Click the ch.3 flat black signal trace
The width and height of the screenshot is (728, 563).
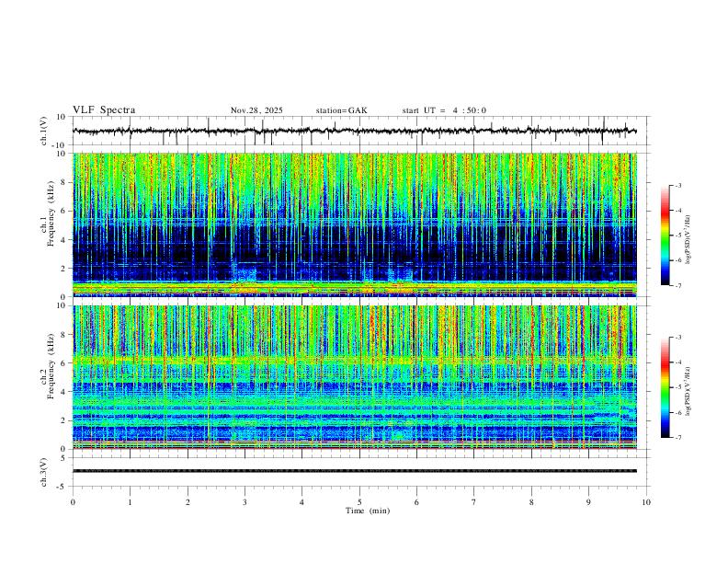[x=354, y=471]
